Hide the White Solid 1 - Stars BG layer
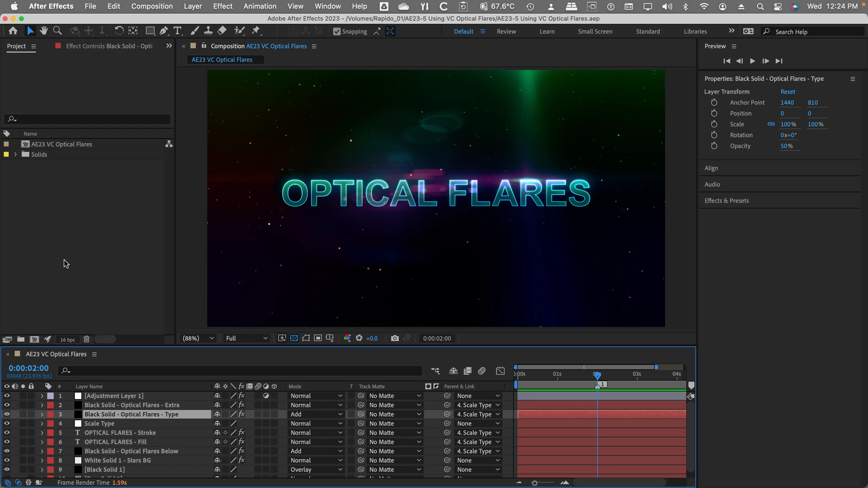Viewport: 868px width, 488px height. pyautogui.click(x=7, y=460)
